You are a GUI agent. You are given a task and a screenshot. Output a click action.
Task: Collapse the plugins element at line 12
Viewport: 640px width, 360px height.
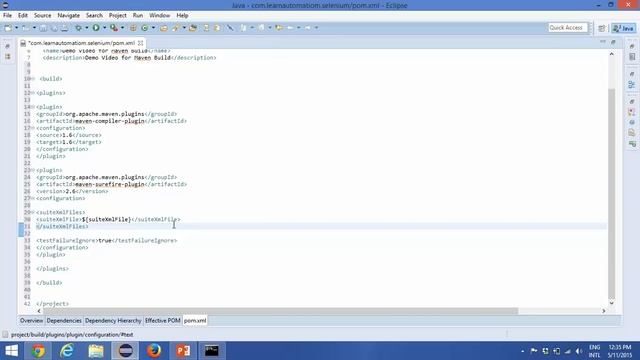[33, 93]
